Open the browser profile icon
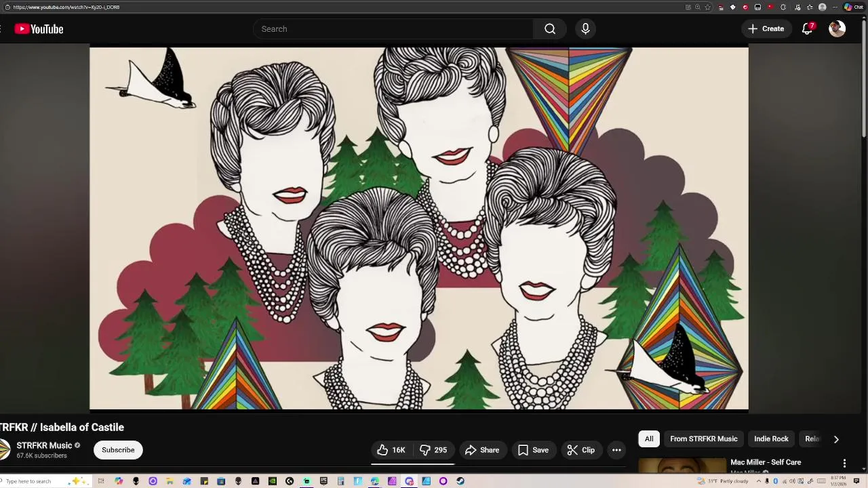This screenshot has height=488, width=868. [822, 7]
